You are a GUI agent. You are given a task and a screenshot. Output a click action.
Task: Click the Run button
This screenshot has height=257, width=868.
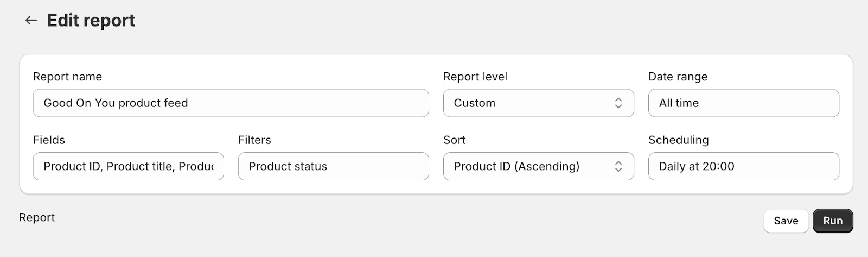tap(833, 221)
